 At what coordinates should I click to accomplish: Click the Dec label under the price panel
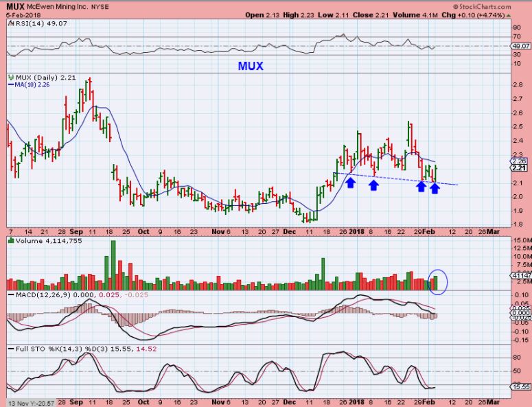(290, 232)
